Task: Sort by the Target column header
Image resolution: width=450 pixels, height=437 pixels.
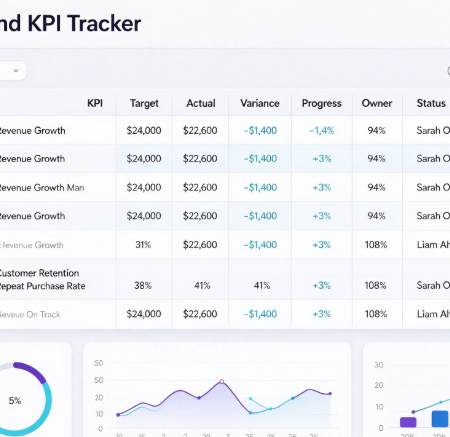Action: 144,103
